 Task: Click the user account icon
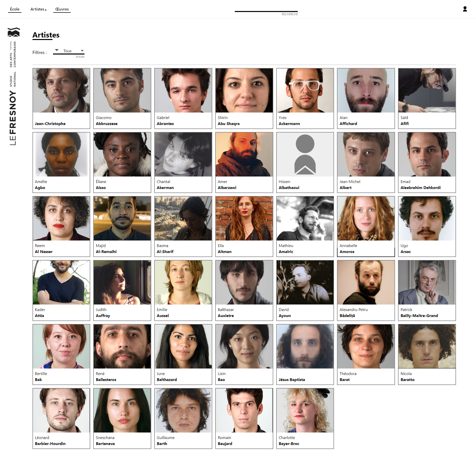(465, 9)
